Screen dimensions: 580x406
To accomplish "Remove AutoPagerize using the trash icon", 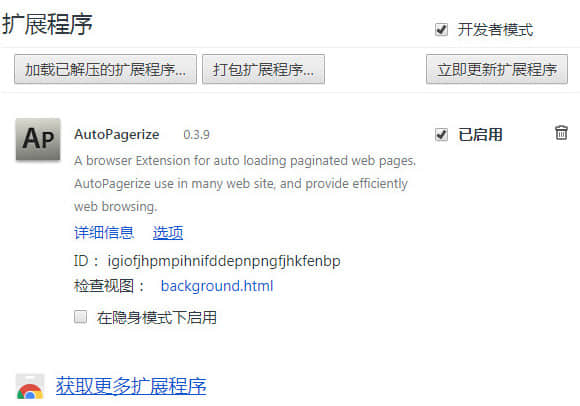I will tap(561, 133).
